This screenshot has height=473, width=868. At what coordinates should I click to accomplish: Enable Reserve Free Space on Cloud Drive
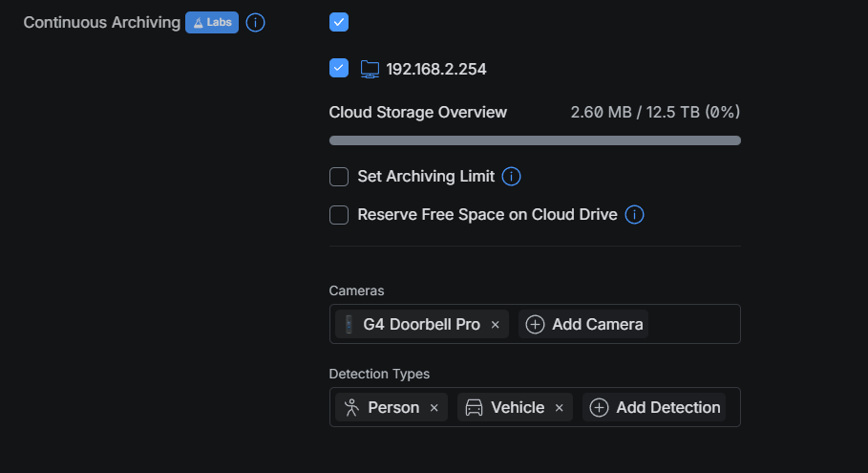point(339,215)
